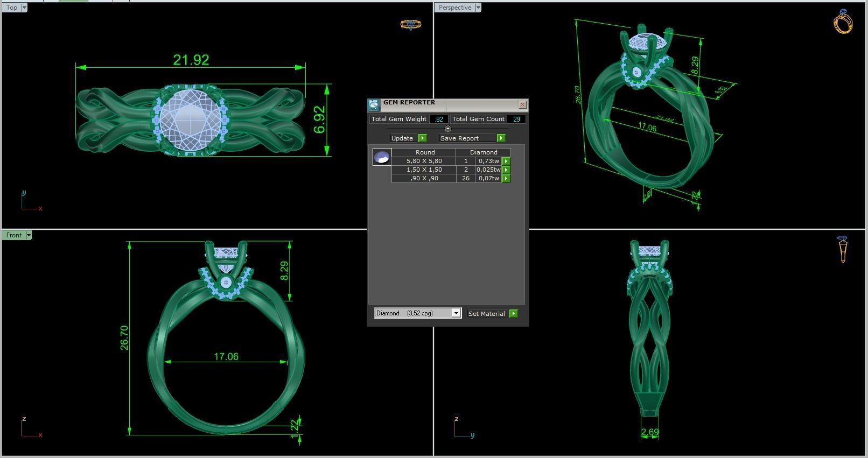Click the 8.29 dimension in Front viewport
This screenshot has height=458, width=868.
(284, 271)
